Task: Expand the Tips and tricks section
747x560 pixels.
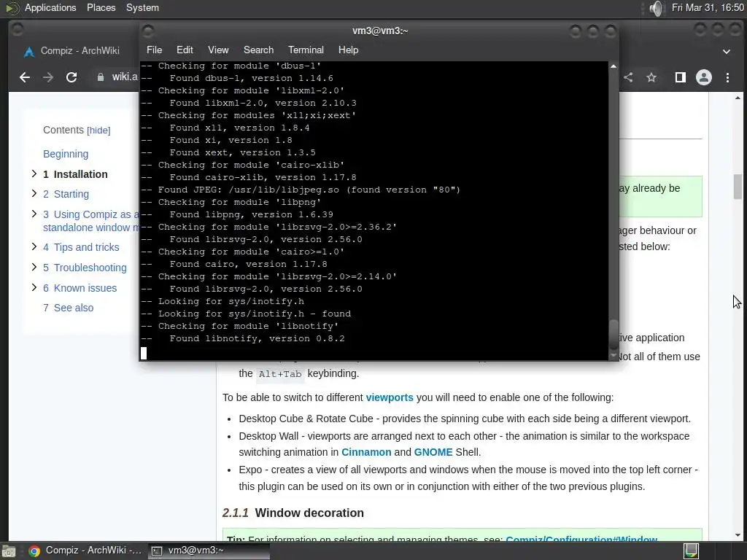Action: coord(34,246)
